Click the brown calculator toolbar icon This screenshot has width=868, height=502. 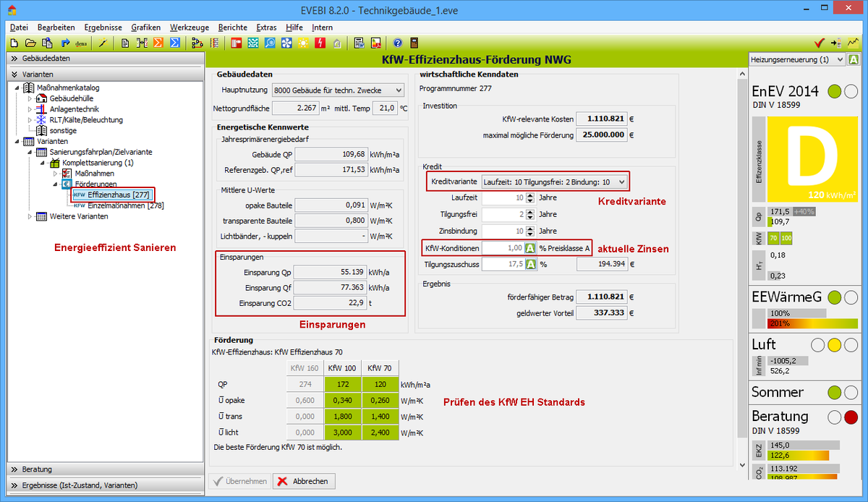414,43
